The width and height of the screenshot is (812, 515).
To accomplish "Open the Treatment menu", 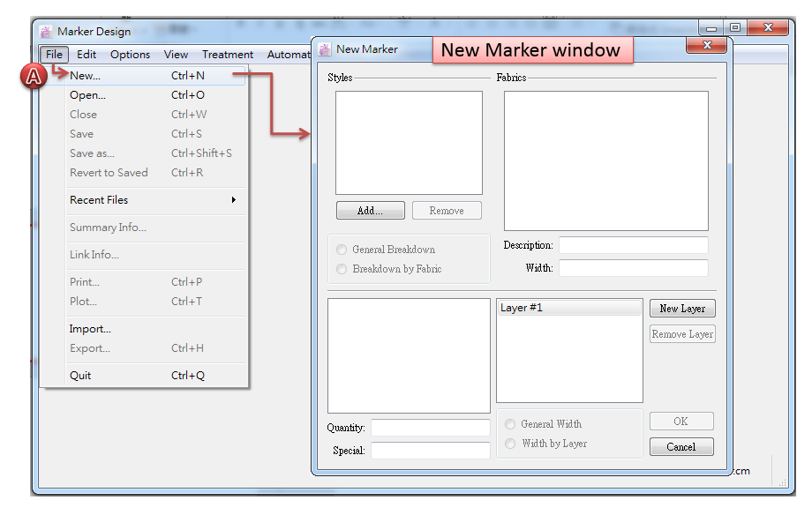I will coord(227,54).
